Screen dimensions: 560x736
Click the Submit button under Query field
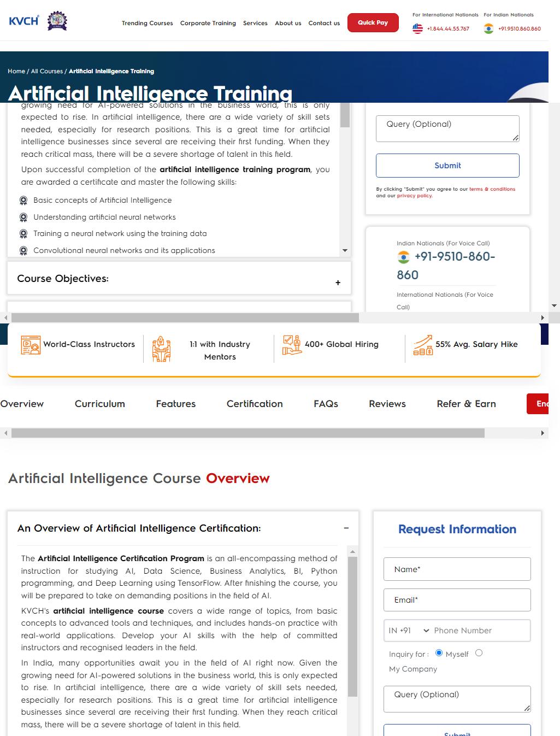(x=447, y=166)
